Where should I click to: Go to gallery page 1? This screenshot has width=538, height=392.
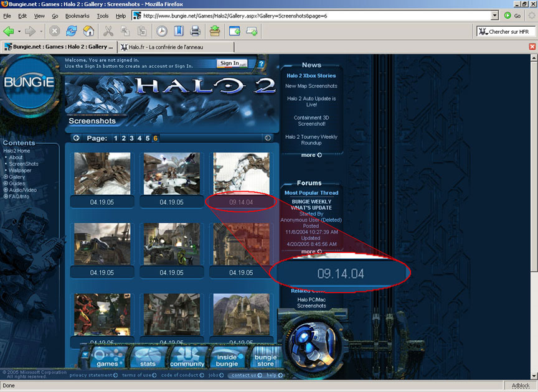click(116, 138)
